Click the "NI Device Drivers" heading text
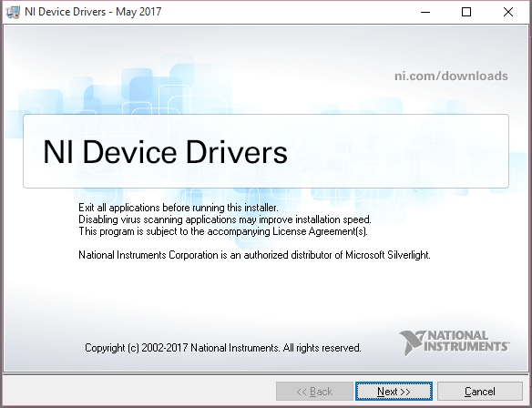This screenshot has height=408, width=532. tap(165, 151)
